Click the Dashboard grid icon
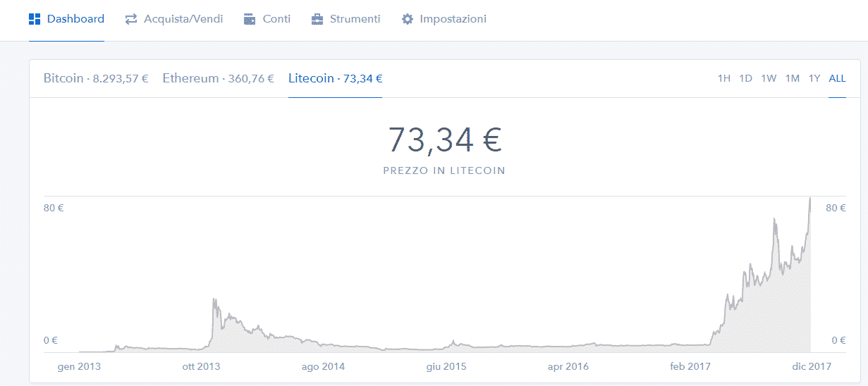 (x=35, y=19)
